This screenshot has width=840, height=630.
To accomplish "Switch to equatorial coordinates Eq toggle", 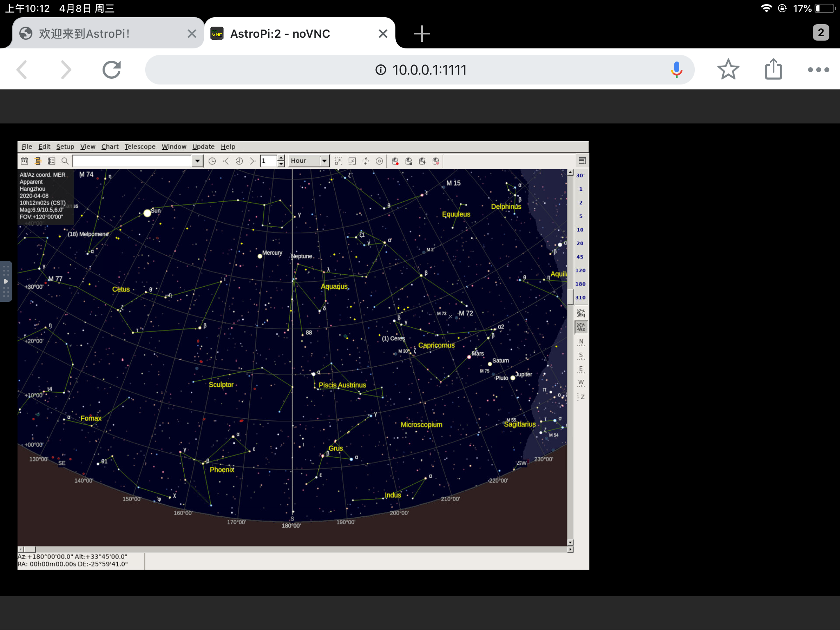I will [x=581, y=313].
